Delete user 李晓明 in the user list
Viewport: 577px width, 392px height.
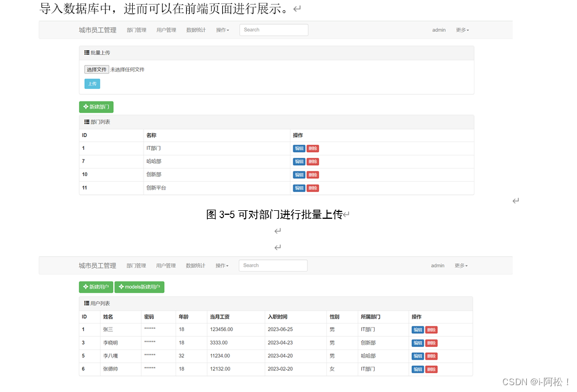coord(431,343)
